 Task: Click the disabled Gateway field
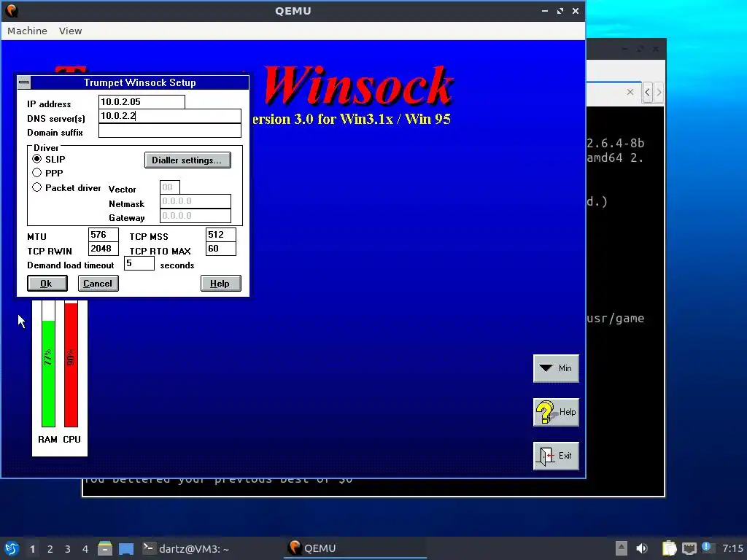[196, 216]
